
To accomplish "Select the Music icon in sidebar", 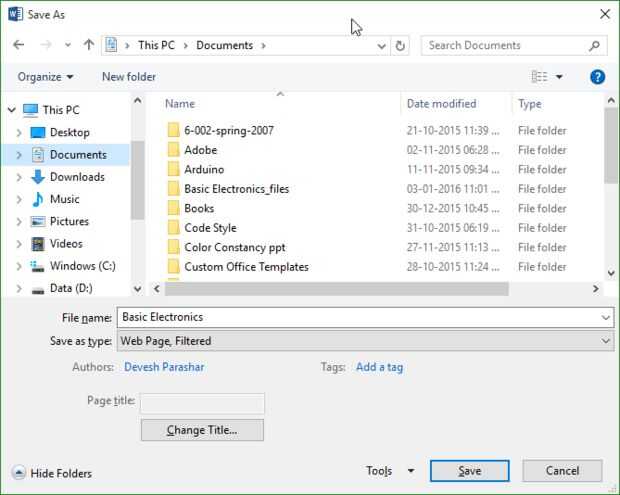I will (x=38, y=199).
